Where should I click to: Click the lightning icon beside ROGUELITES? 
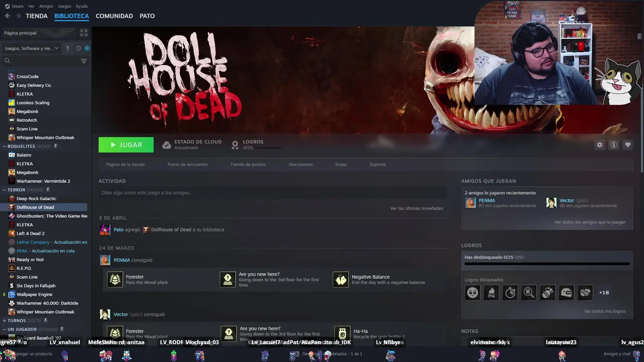[56, 146]
